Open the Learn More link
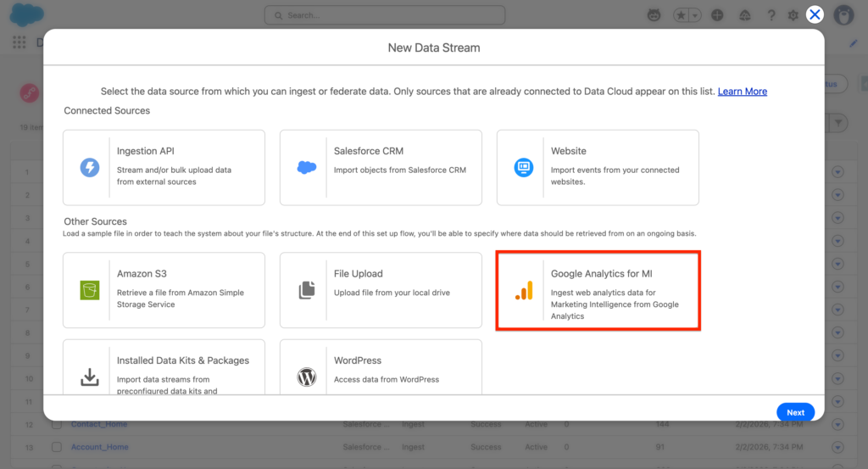This screenshot has height=469, width=868. click(742, 92)
